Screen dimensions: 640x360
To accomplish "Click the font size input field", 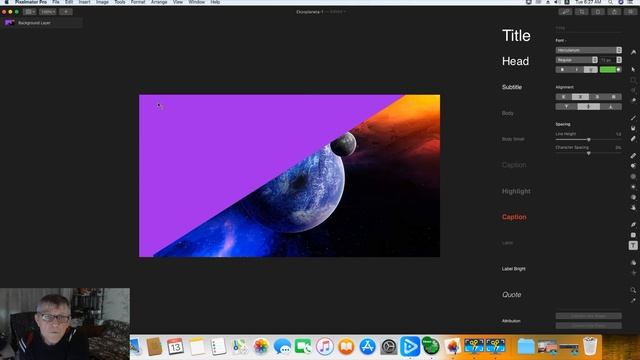I will pos(607,60).
